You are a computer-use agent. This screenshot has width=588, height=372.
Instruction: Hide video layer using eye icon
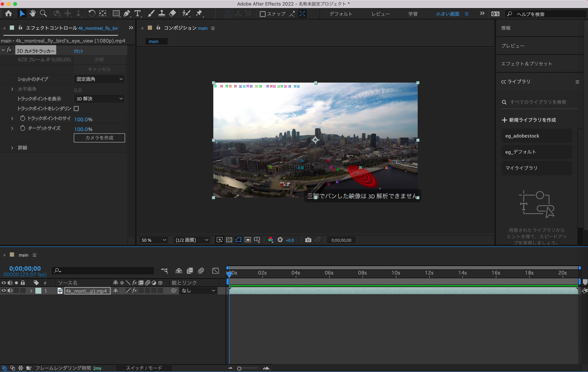point(4,290)
